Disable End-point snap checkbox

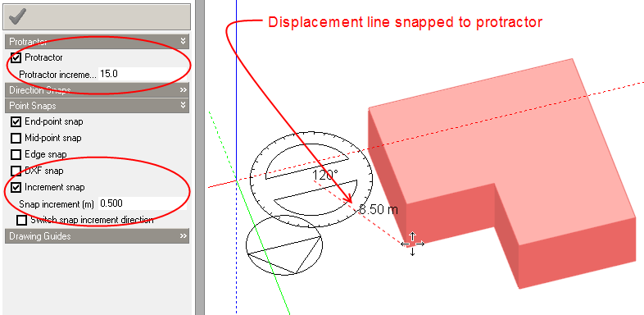pyautogui.click(x=16, y=121)
